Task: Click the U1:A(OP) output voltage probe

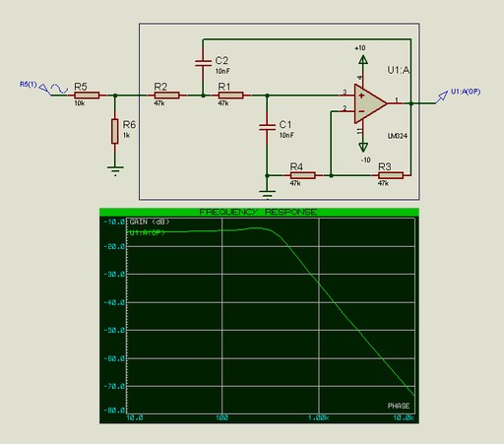Action: [x=442, y=96]
